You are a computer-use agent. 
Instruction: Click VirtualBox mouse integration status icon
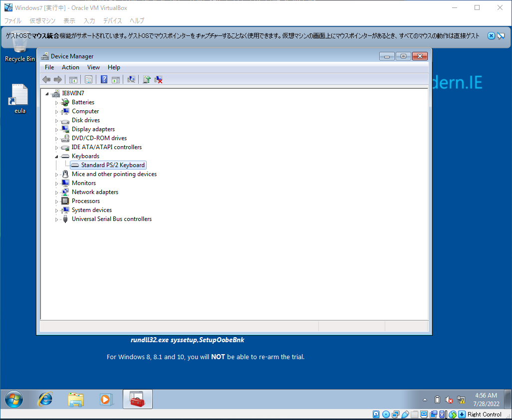click(453, 415)
